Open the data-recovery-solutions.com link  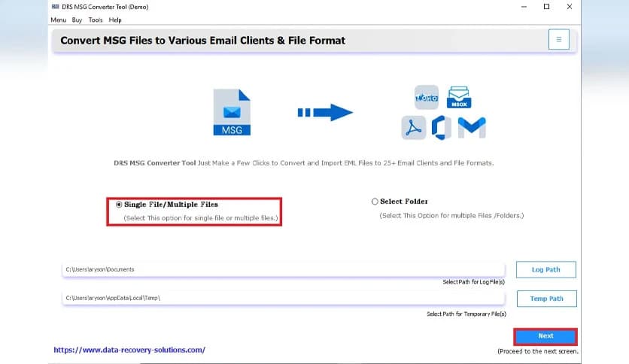point(129,350)
